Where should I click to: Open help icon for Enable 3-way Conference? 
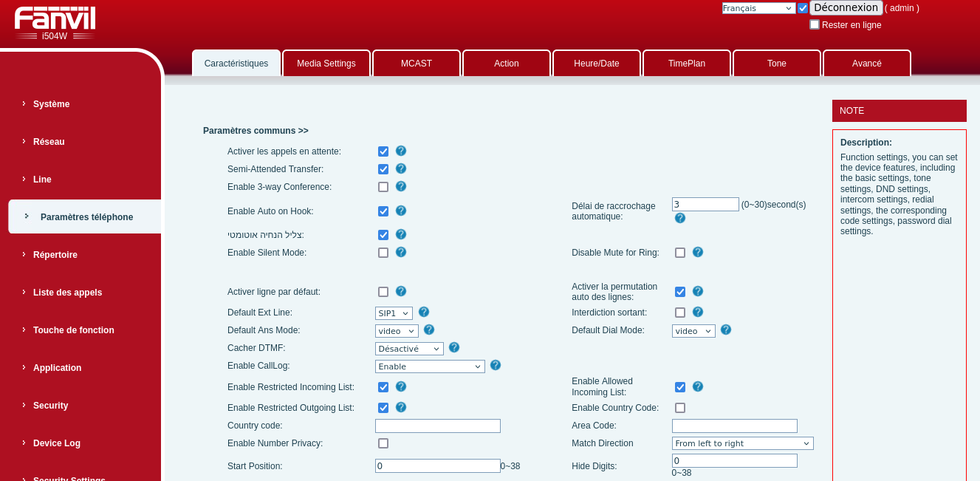[401, 186]
